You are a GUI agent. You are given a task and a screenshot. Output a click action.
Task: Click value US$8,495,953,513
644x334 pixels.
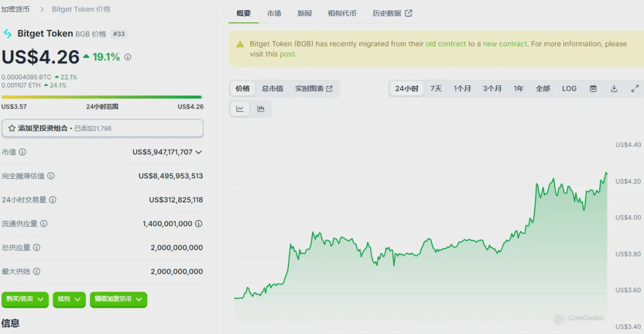pos(171,176)
